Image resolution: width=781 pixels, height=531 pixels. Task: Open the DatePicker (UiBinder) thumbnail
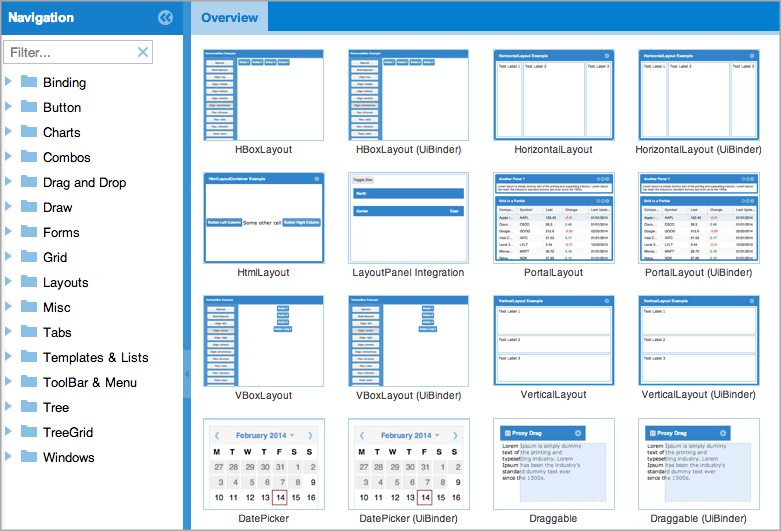coord(408,464)
